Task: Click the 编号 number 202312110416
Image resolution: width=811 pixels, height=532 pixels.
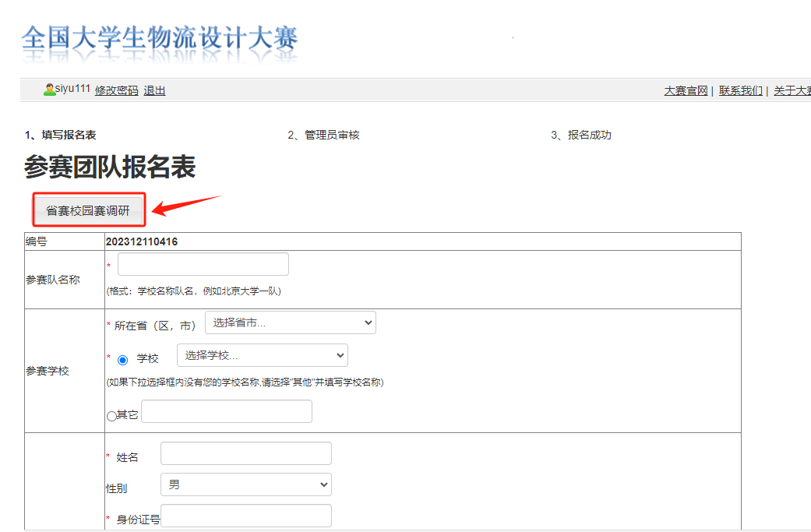Action: [153, 241]
